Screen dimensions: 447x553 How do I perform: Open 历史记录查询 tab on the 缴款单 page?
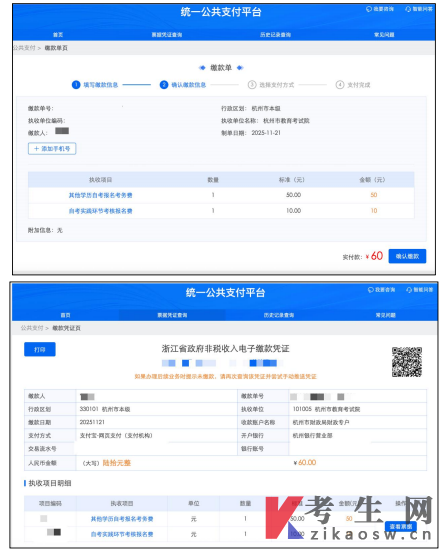click(x=275, y=35)
